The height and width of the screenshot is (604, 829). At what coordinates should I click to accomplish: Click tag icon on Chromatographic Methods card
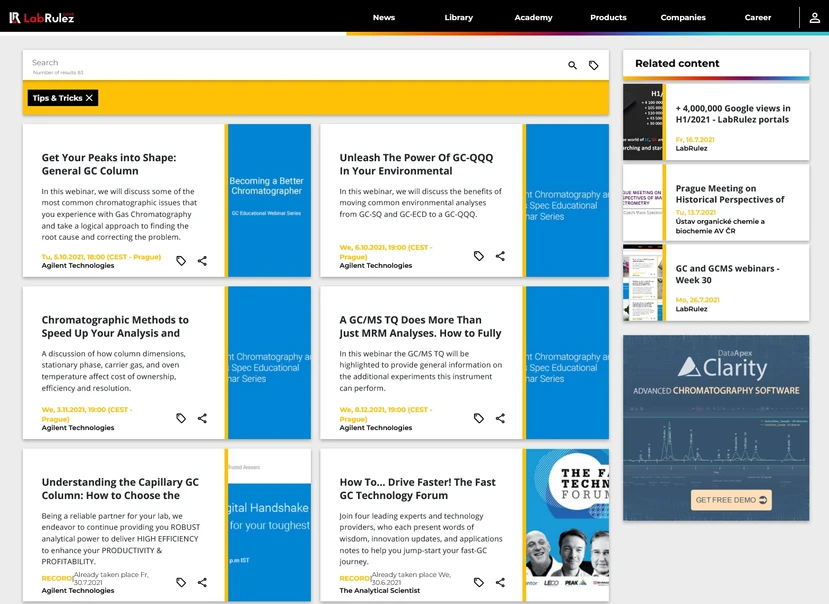tap(181, 418)
